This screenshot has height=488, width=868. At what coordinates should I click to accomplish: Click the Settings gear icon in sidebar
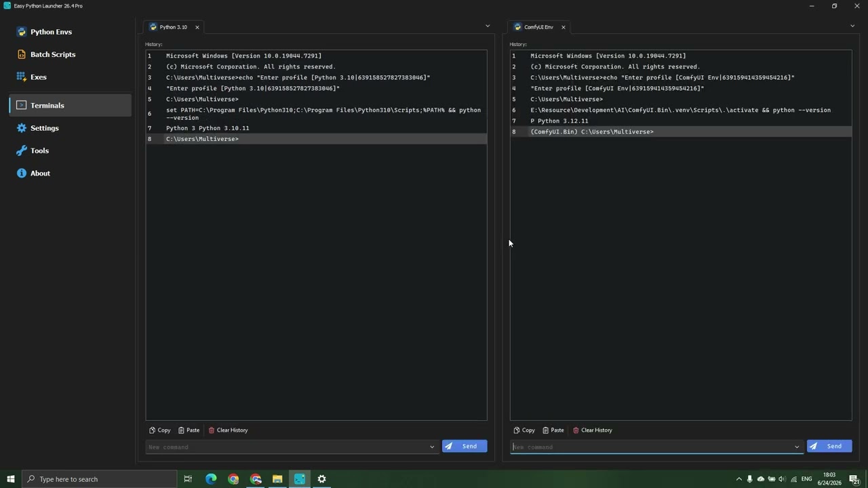click(x=21, y=128)
